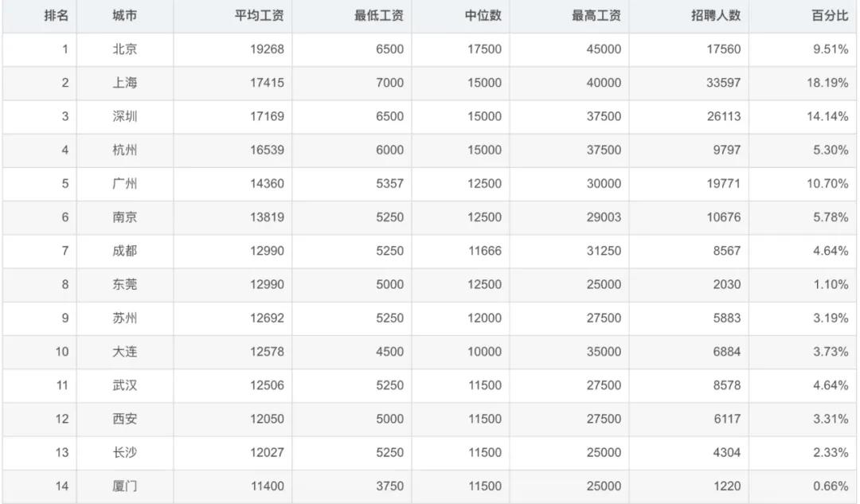Click the 招聘人数 column header
Screen dimensions: 860x504
point(716,16)
